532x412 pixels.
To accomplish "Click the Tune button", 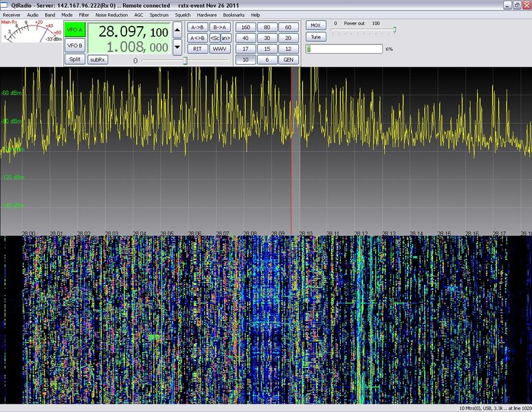I will 315,37.
